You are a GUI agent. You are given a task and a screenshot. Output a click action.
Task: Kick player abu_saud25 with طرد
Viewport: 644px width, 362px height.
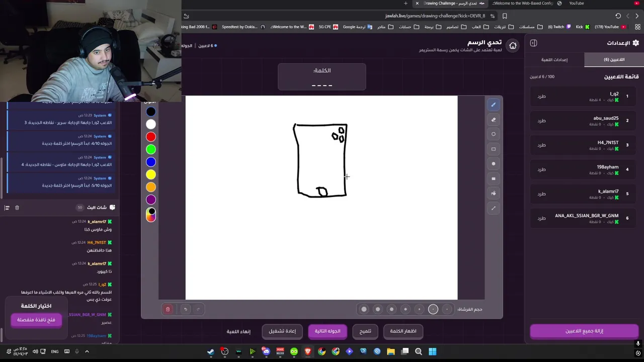(x=541, y=121)
